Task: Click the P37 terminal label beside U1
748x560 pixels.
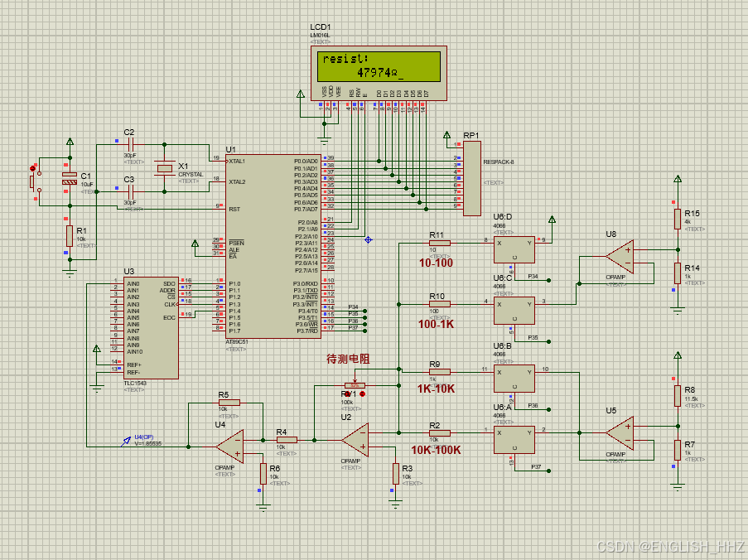Action: point(353,328)
